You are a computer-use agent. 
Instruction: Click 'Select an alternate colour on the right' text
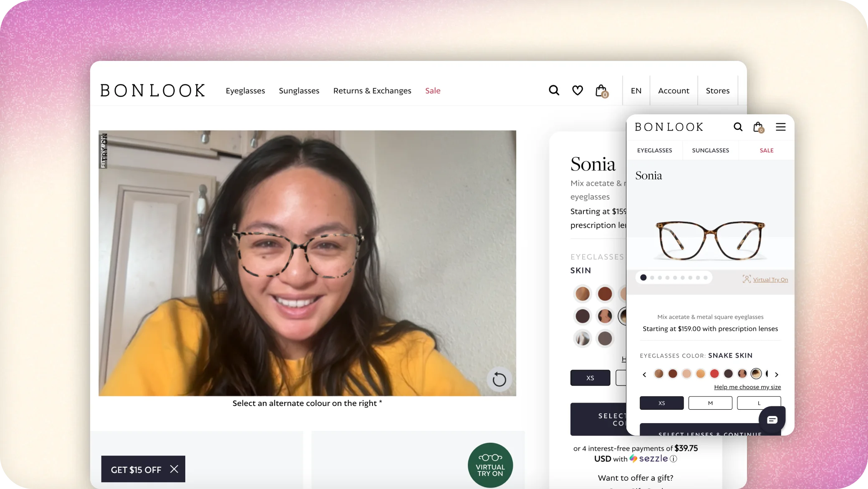307,403
